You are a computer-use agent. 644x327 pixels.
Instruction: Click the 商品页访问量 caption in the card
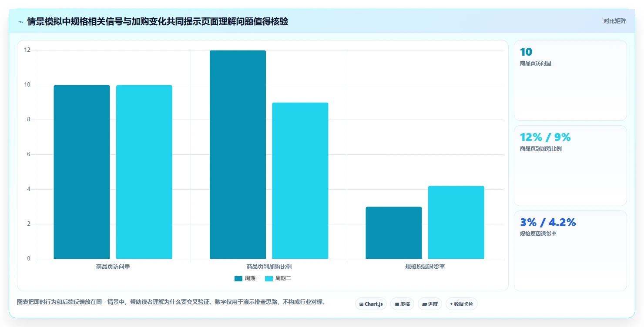[536, 63]
